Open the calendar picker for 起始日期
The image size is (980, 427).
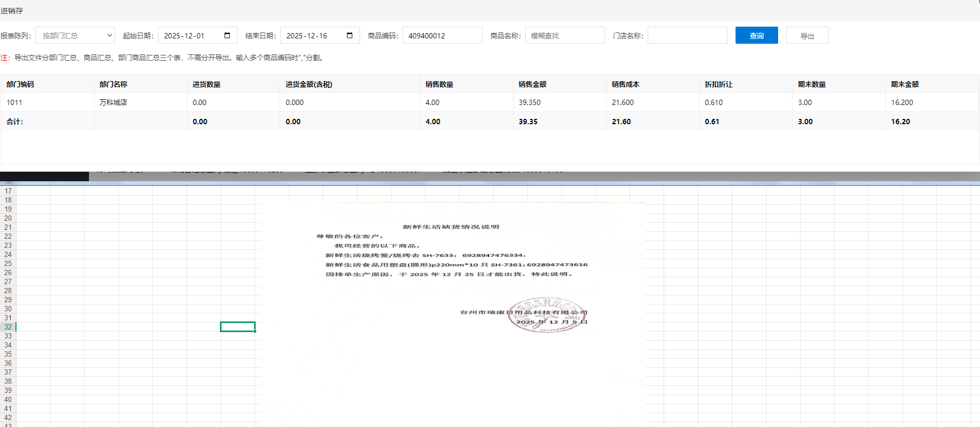pyautogui.click(x=227, y=36)
